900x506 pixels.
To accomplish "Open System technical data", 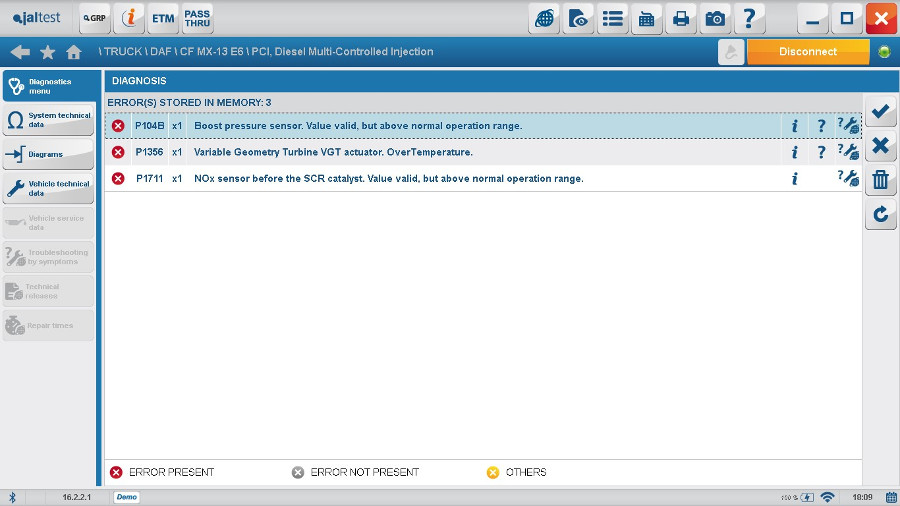I will pyautogui.click(x=48, y=120).
